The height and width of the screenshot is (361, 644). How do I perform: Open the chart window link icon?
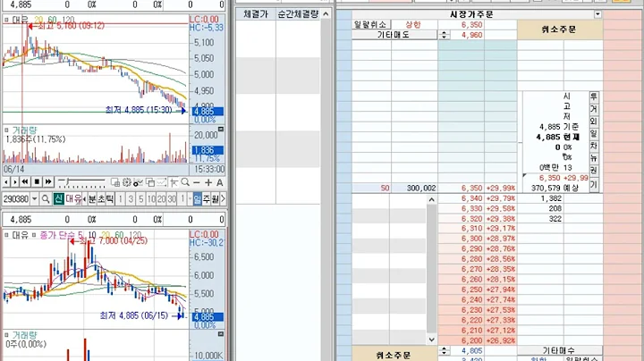pyautogui.click(x=115, y=182)
